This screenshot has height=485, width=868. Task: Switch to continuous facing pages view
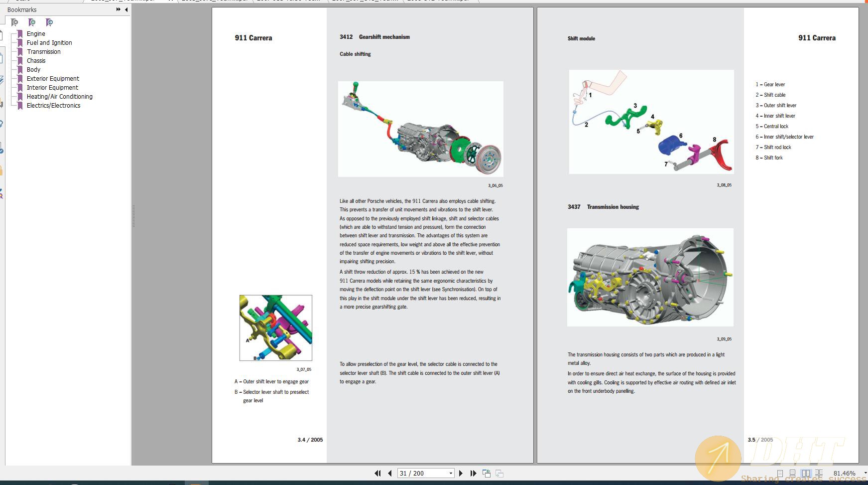click(x=819, y=473)
